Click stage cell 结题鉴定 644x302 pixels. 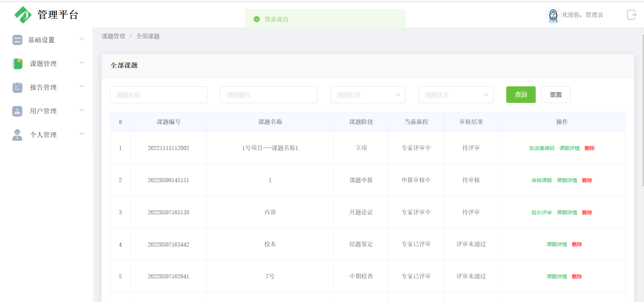pyautogui.click(x=361, y=244)
